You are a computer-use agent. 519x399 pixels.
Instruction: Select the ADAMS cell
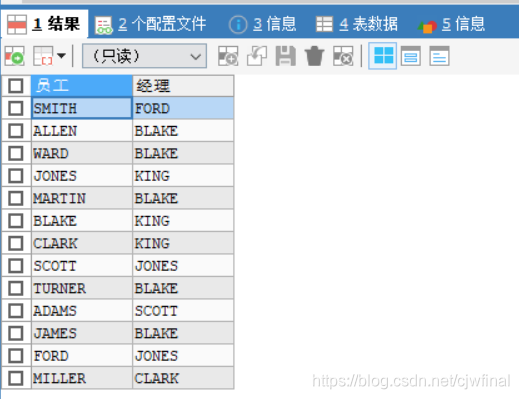pyautogui.click(x=82, y=311)
